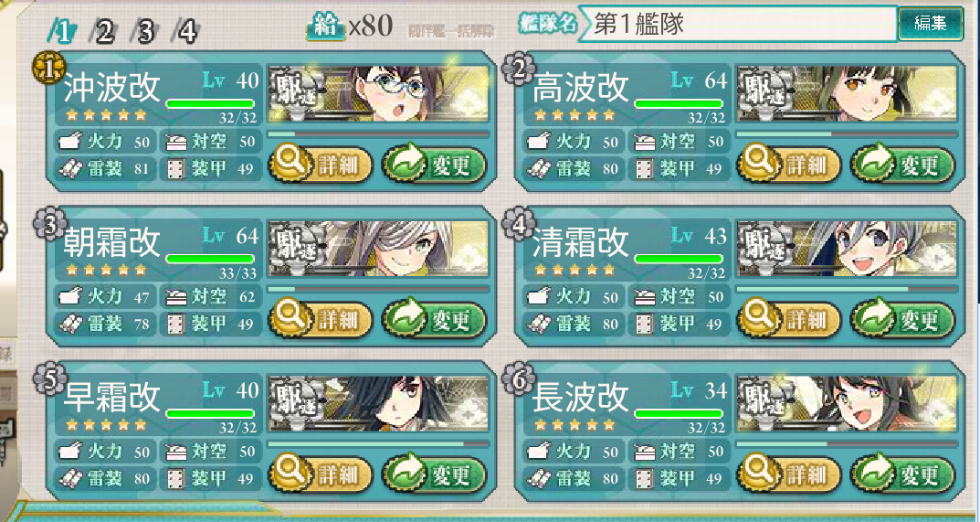Open 詳細 details for 長波改
Viewport: 980px width, 522px height.
point(789,474)
